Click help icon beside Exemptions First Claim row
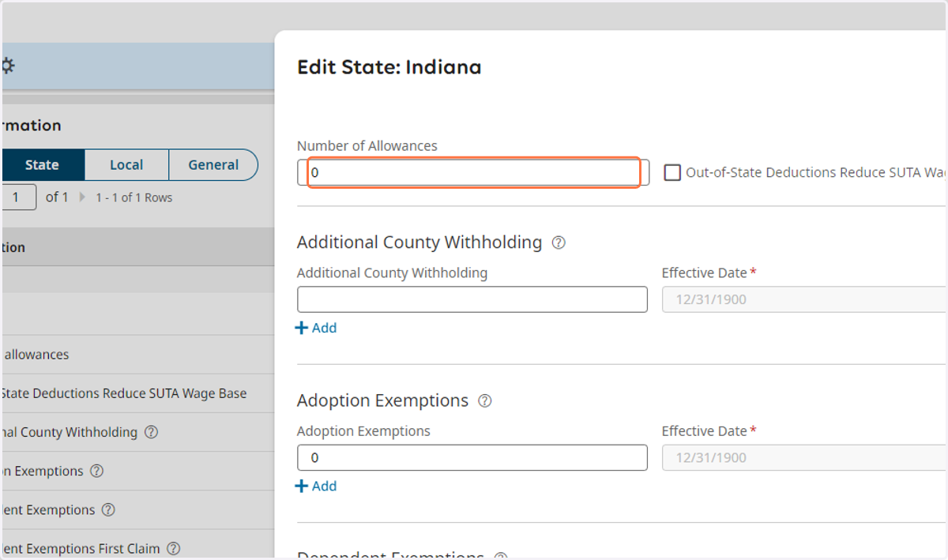This screenshot has height=560, width=948. pyautogui.click(x=174, y=548)
